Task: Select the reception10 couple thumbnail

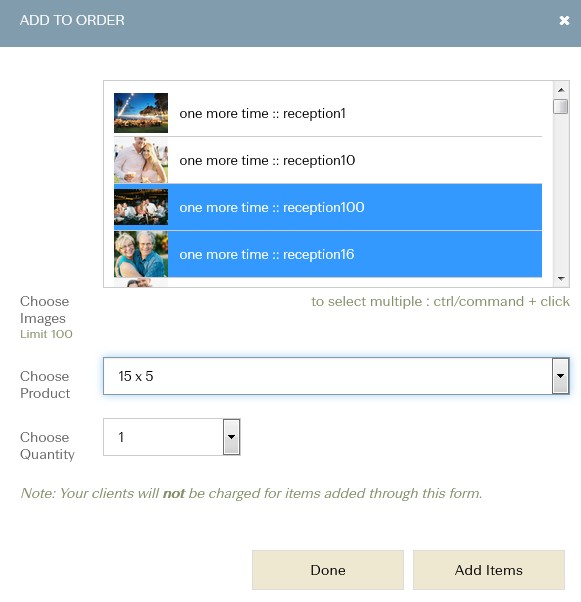Action: (141, 160)
